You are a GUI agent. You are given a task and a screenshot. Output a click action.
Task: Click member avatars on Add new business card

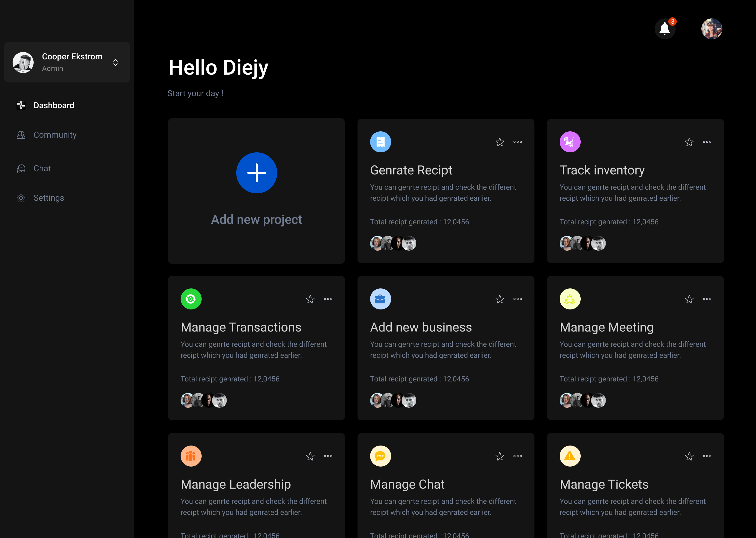click(393, 400)
